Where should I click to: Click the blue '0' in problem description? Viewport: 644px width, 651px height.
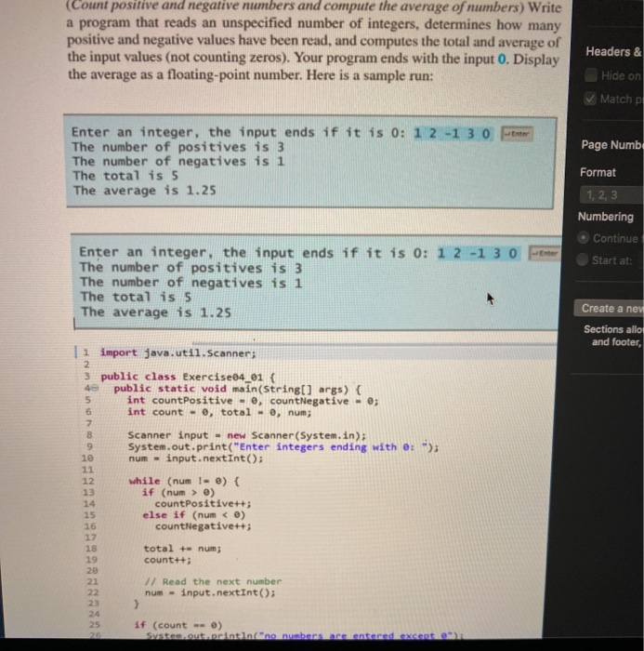coord(502,59)
